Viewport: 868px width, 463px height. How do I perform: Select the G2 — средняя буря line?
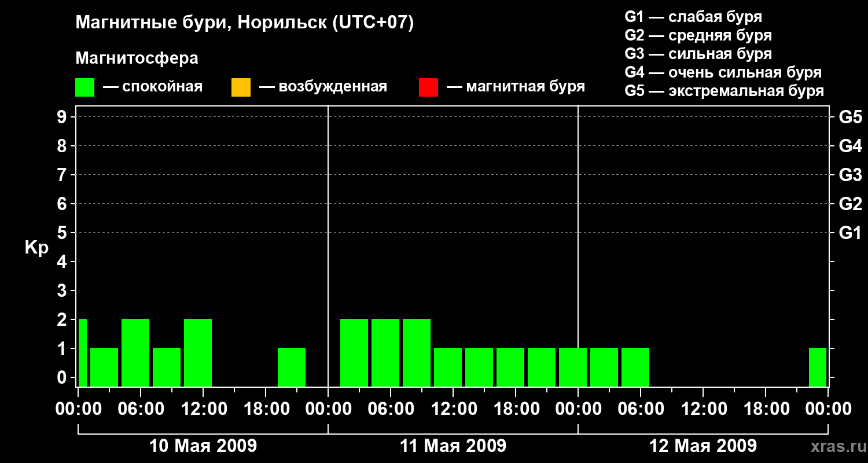698,35
